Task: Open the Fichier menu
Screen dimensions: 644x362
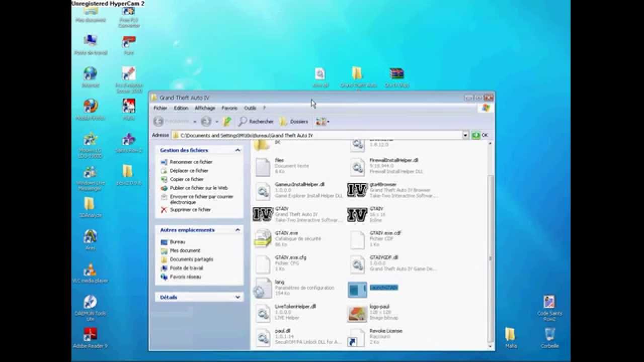Action: click(160, 108)
